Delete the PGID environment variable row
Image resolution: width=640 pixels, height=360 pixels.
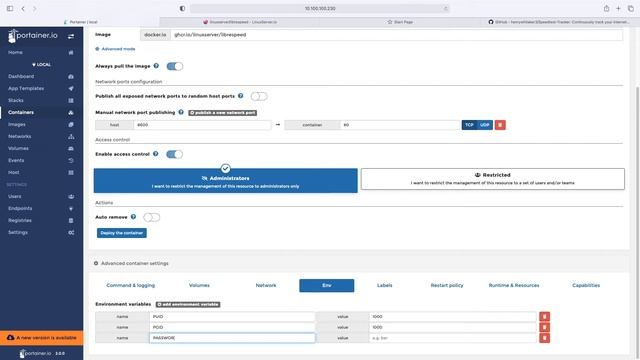point(544,327)
